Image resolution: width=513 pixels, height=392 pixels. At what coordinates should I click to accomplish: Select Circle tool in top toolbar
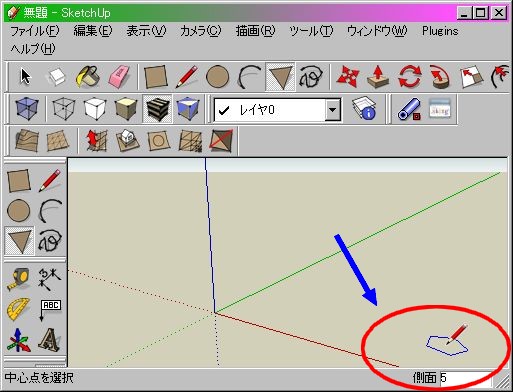tap(217, 77)
